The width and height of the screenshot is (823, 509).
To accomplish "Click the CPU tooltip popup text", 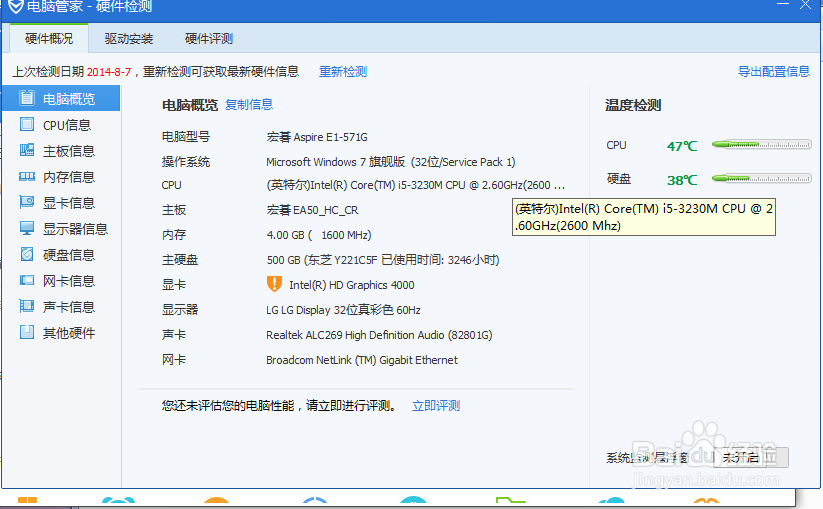I will click(644, 217).
